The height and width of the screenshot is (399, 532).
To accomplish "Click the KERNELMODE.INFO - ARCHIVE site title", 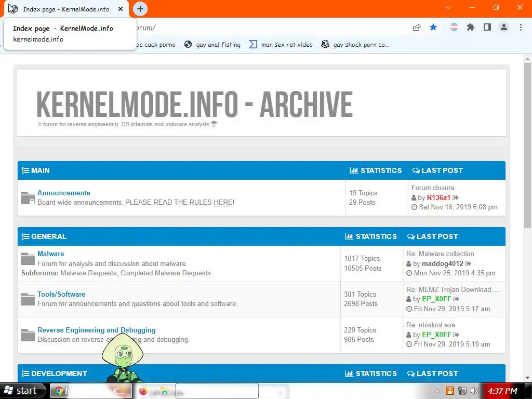I will click(194, 104).
